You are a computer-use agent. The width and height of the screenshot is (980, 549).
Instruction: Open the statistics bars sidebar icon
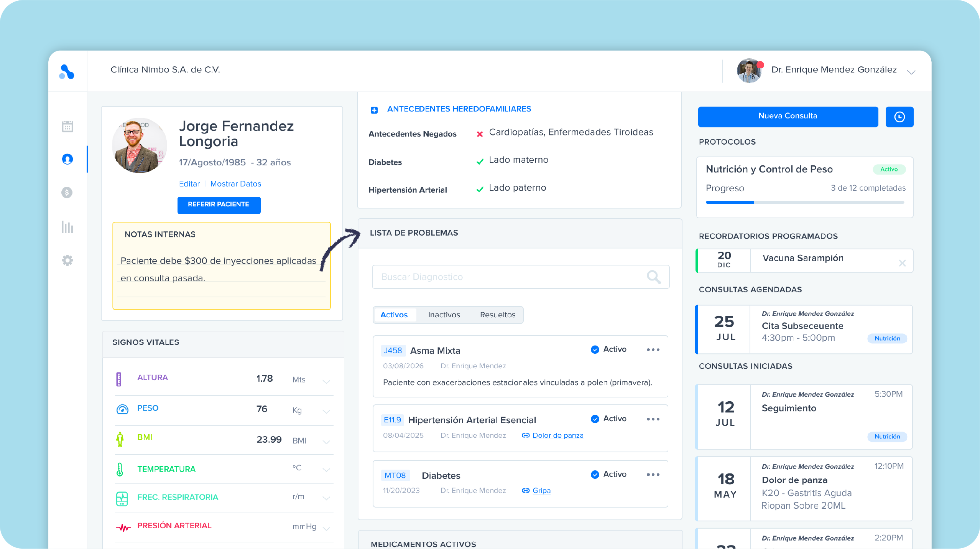click(x=67, y=227)
